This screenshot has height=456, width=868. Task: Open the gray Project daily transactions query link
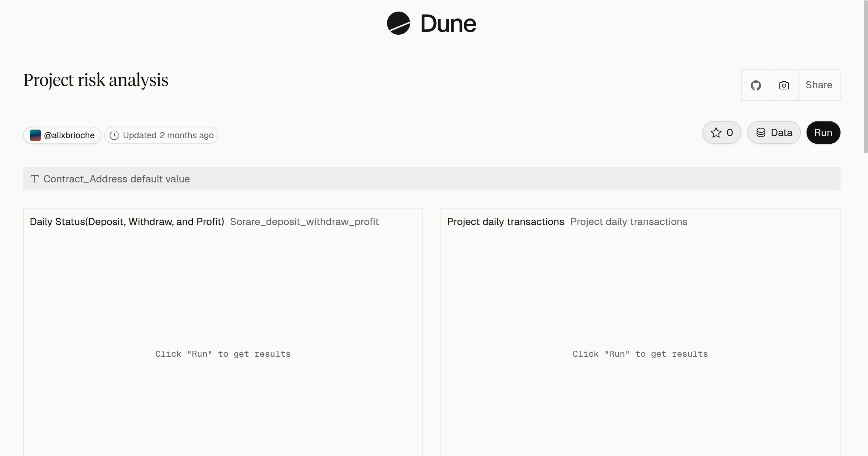629,221
